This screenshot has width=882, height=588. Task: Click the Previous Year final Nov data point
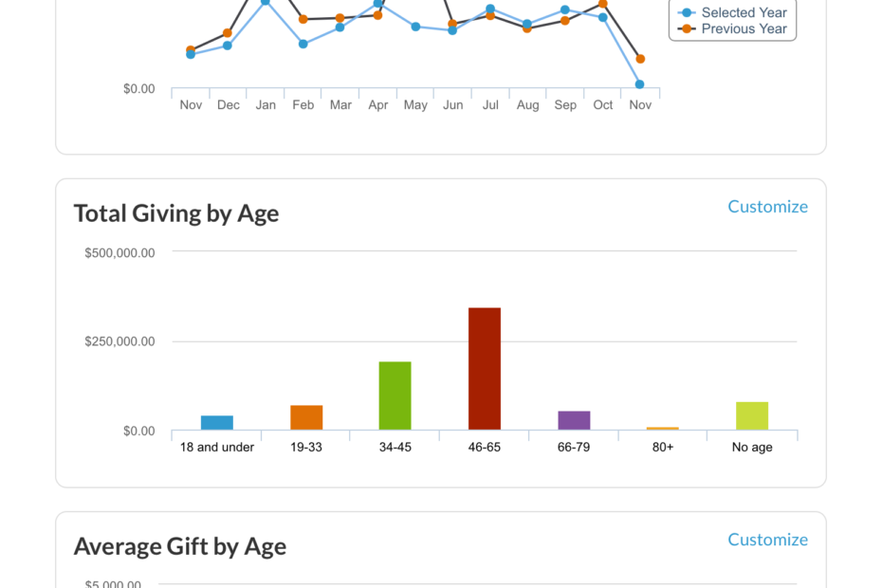(x=640, y=59)
